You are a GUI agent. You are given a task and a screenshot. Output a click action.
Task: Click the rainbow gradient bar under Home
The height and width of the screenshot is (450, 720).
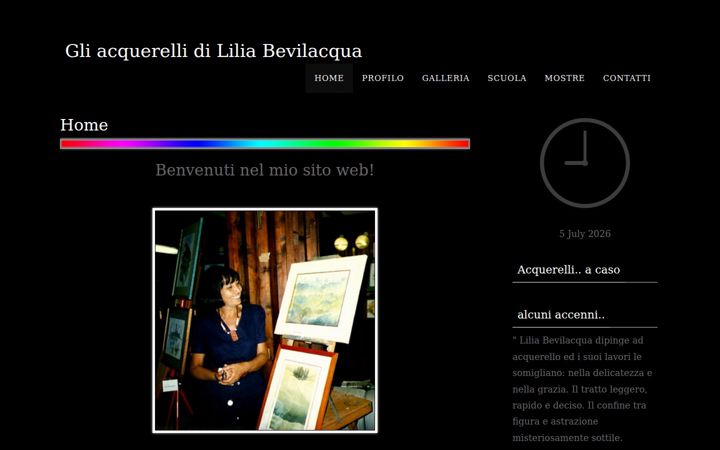click(x=265, y=144)
